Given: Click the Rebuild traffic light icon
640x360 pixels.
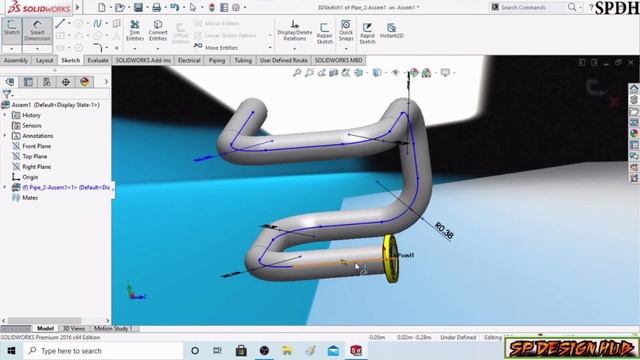Looking at the screenshot, I should coord(212,7).
